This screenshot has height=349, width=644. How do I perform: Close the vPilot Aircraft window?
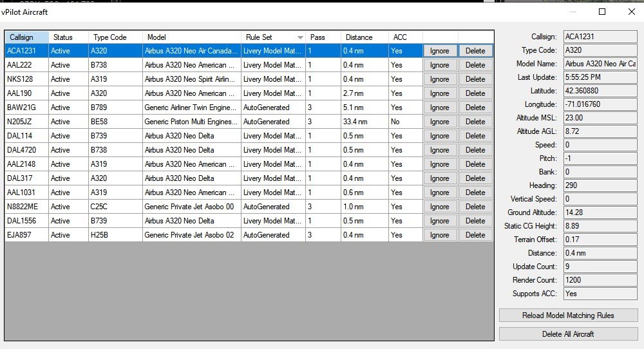632,12
